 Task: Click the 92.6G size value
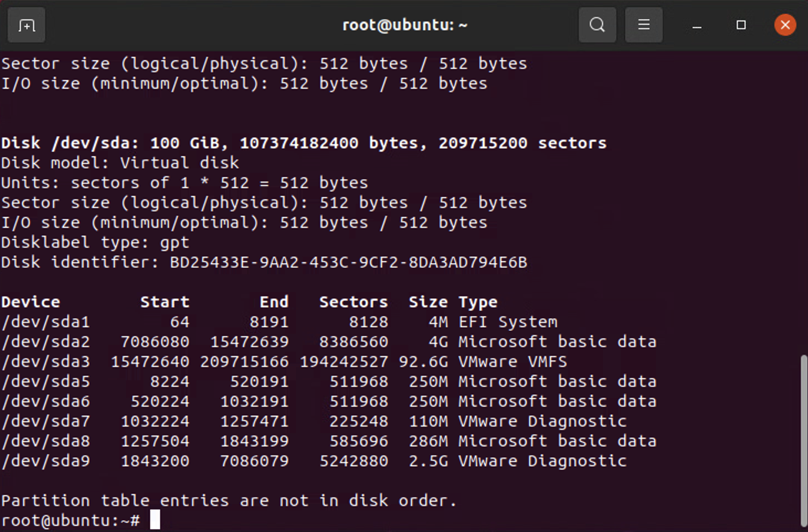point(423,361)
